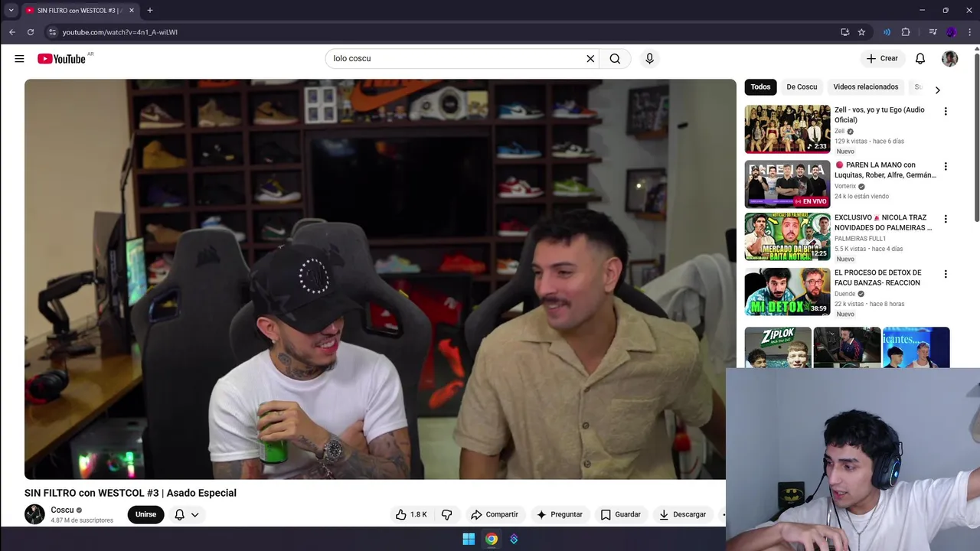Open options for NICOLA TRAZ video
The width and height of the screenshot is (980, 551).
coord(946,219)
